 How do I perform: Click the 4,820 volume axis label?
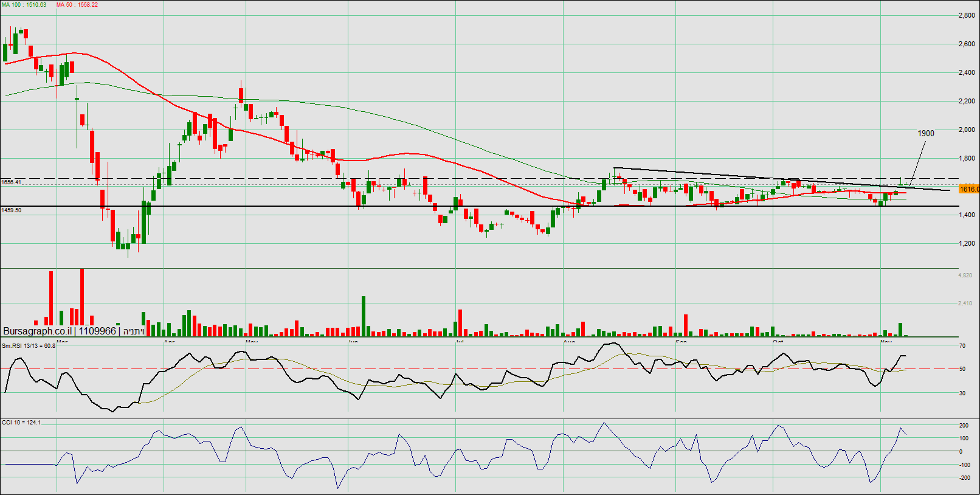[965, 275]
